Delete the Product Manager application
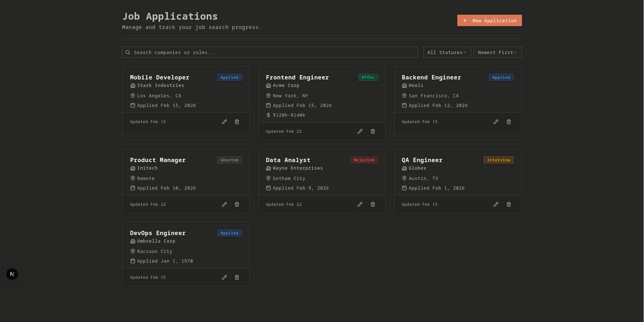Viewport: 644px width, 322px height. tap(237, 204)
